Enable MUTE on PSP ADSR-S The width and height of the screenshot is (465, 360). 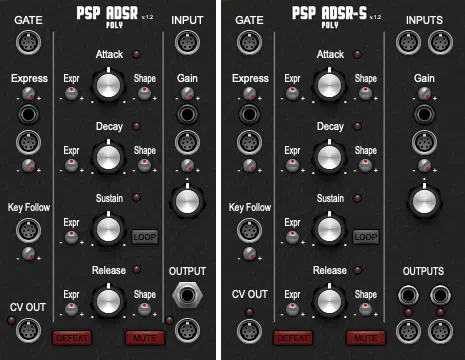click(x=366, y=338)
